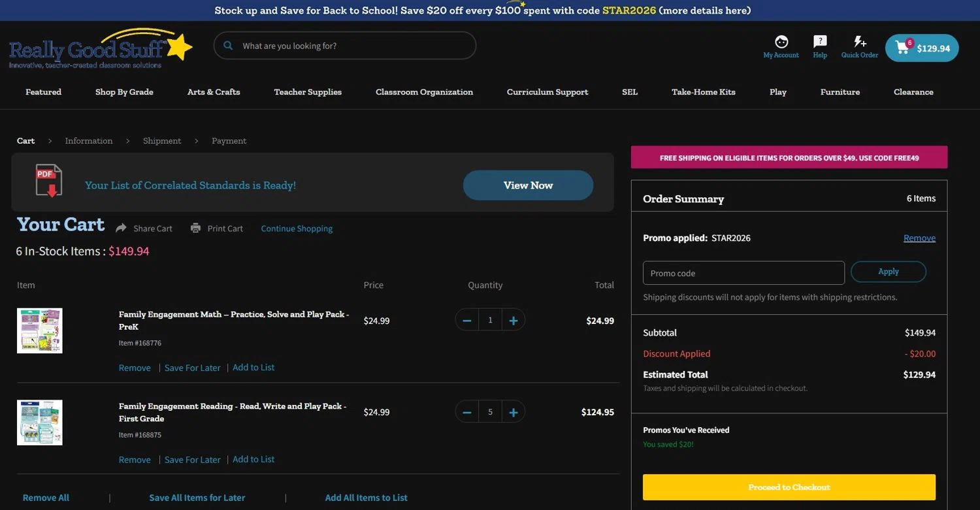Open Shop By Grade menu
The height and width of the screenshot is (510, 980).
124,92
